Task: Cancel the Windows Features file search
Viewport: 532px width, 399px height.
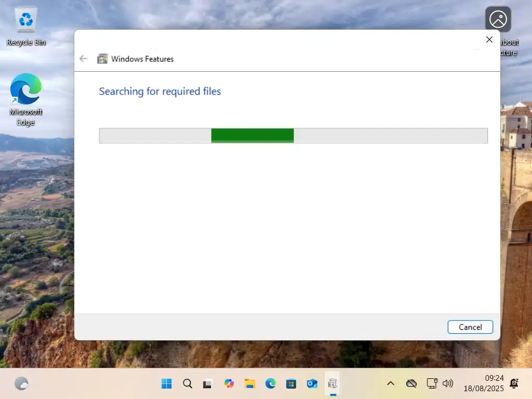Action: coord(470,327)
